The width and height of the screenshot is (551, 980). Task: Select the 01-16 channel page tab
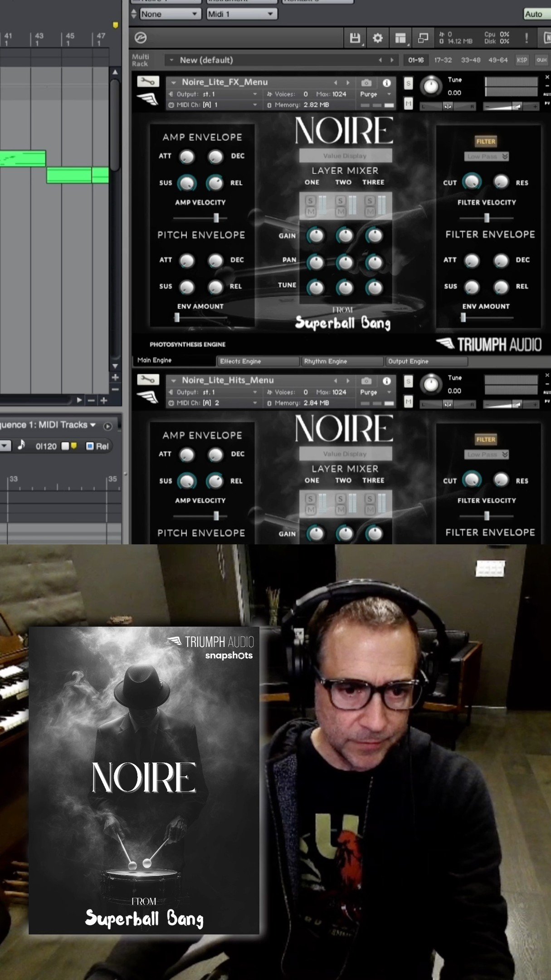click(x=416, y=60)
